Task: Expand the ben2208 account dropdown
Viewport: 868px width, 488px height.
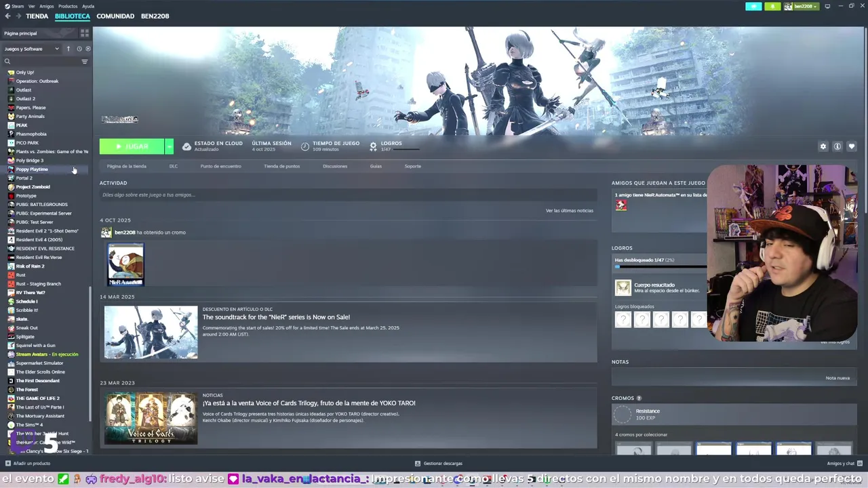Action: (x=802, y=6)
